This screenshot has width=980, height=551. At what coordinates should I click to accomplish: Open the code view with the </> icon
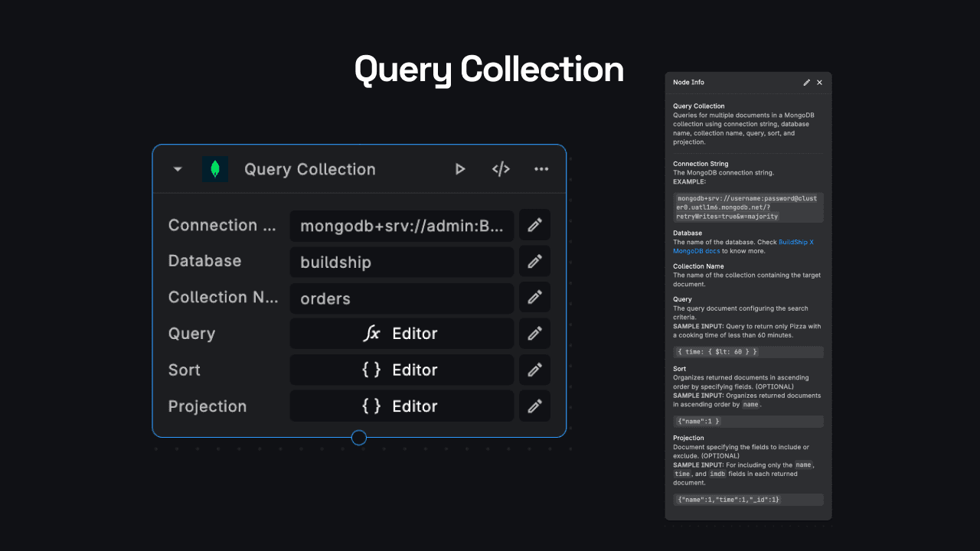click(x=501, y=169)
